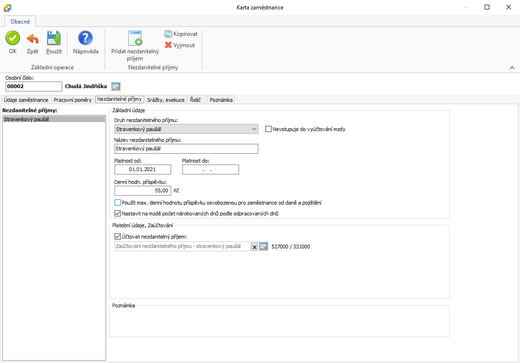This screenshot has width=520, height=363.
Task: Edit the Název nezdanitelného příjmu field
Action: (186, 149)
